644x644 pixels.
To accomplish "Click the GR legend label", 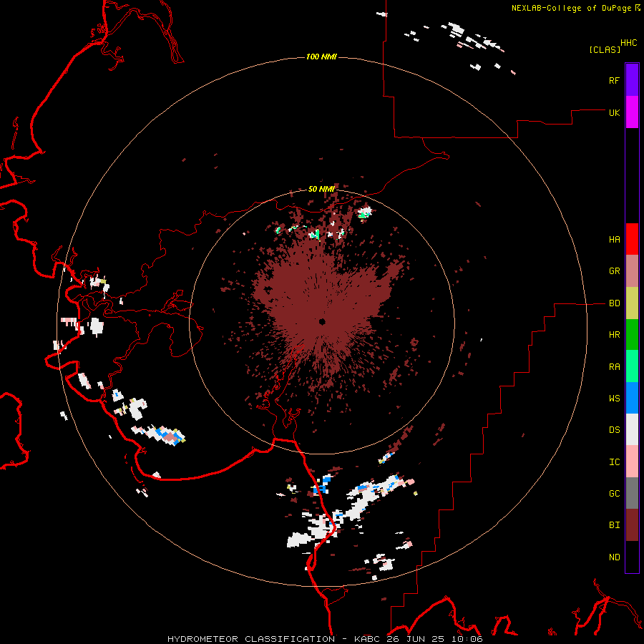I will [x=614, y=271].
